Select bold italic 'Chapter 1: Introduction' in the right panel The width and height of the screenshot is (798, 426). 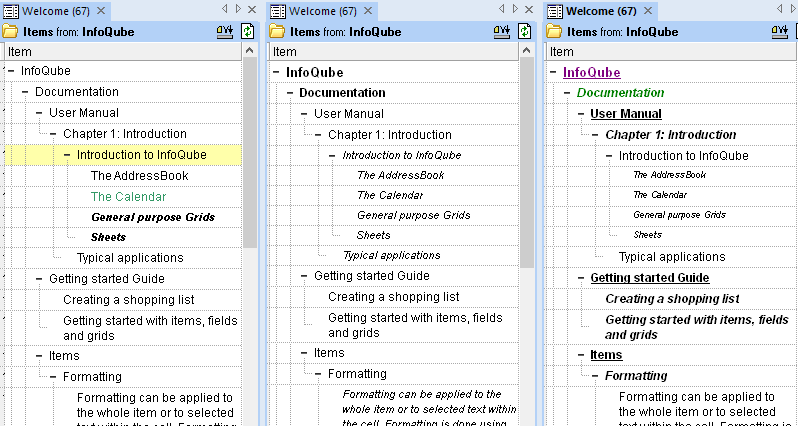point(670,135)
